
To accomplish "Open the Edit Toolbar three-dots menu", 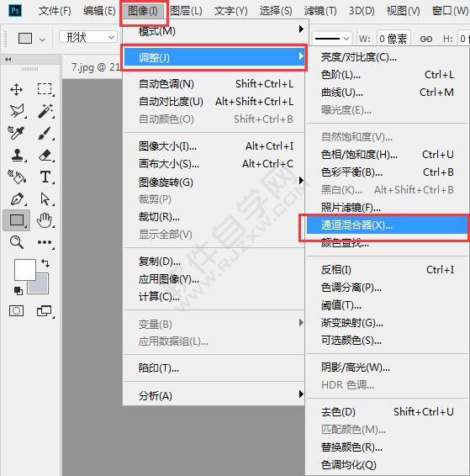I will 45,242.
